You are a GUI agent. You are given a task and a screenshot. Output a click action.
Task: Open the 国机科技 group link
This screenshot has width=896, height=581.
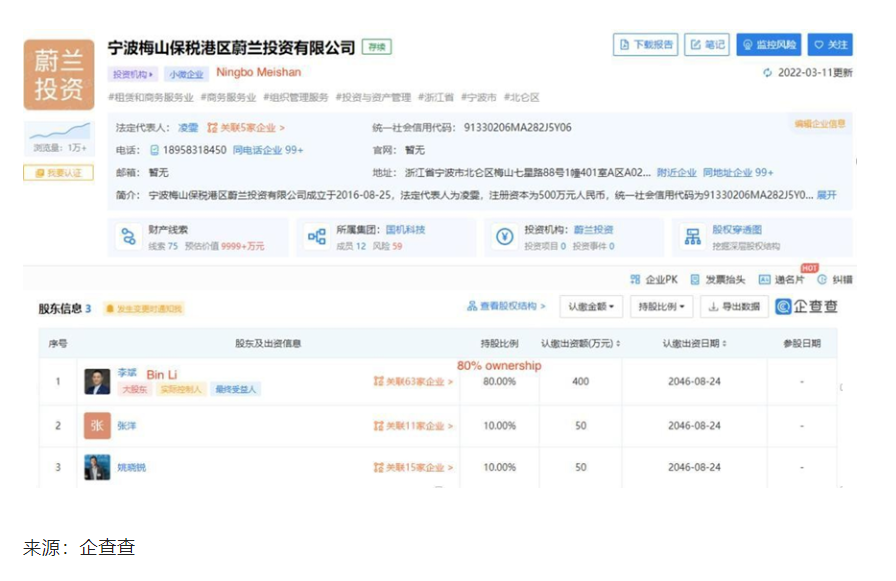(405, 229)
